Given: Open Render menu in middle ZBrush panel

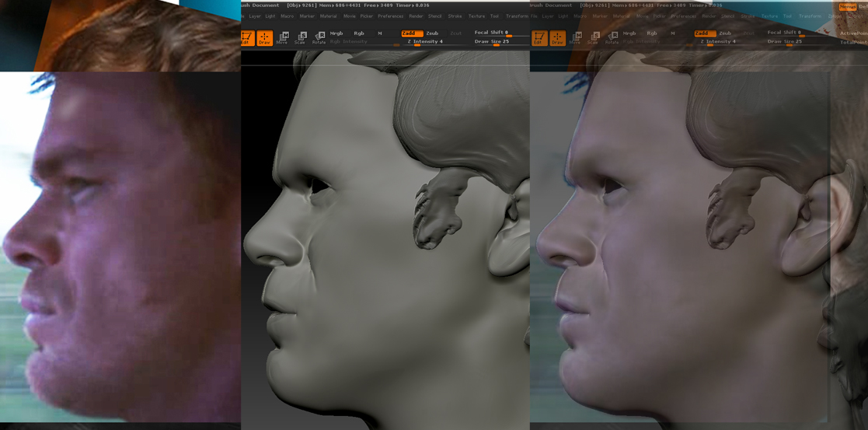Looking at the screenshot, I should [x=416, y=16].
